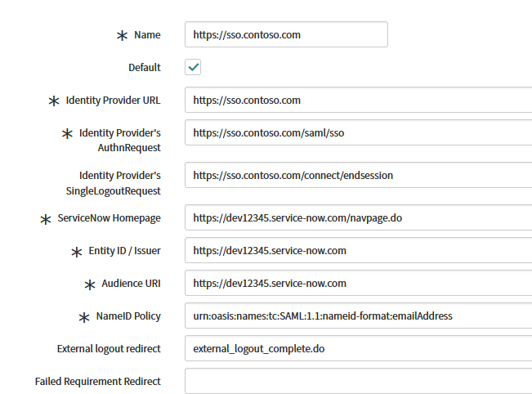Focus the Entity ID / Issuer field
This screenshot has width=532, height=394.
[x=357, y=251]
